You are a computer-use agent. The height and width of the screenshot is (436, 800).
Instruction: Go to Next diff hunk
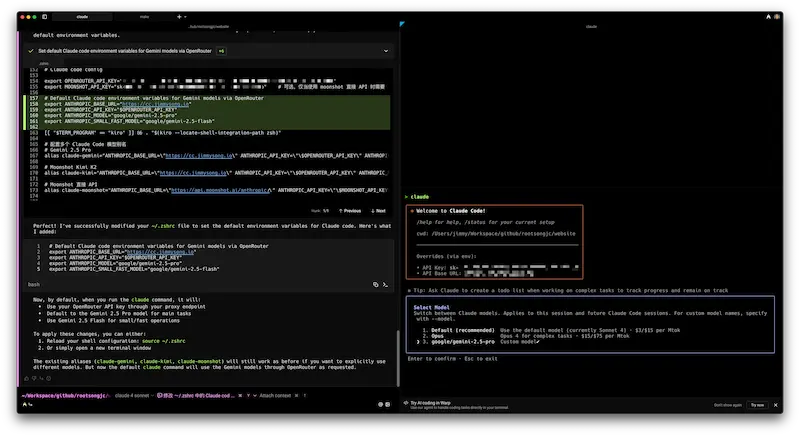click(378, 211)
